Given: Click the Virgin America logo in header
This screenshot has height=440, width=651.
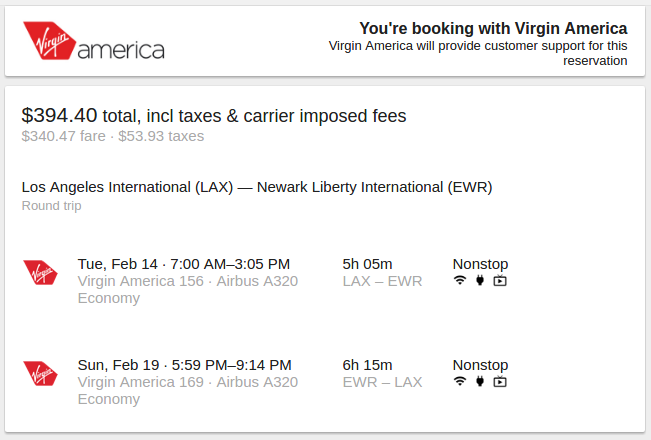Looking at the screenshot, I should 93,41.
